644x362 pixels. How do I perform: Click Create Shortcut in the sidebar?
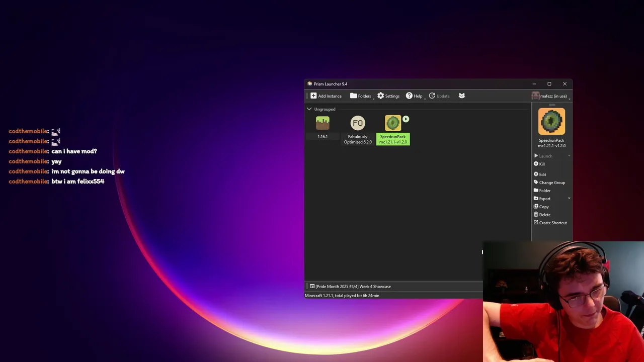[x=550, y=223]
